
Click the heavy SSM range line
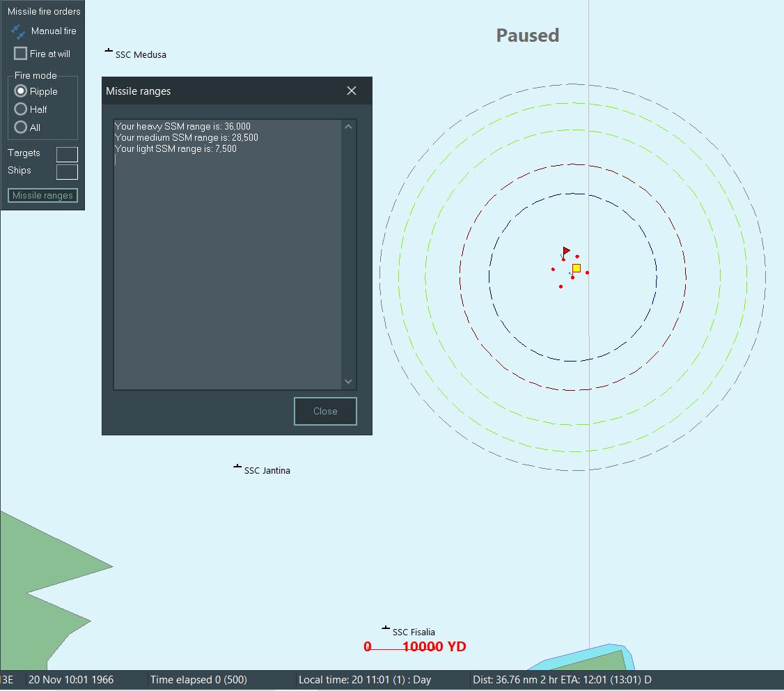point(182,126)
